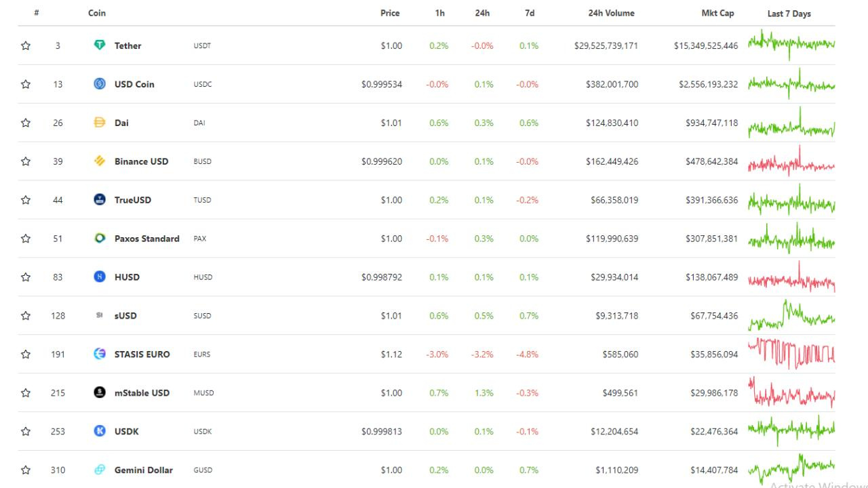
Task: Open the STASIS EURO 7-day sparkline chart
Action: (x=791, y=353)
